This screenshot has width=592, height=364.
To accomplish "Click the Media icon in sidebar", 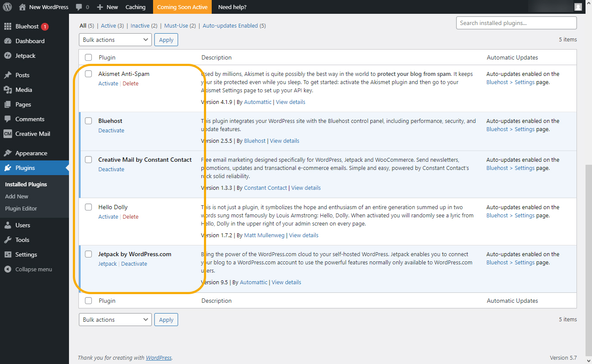I will click(x=8, y=90).
